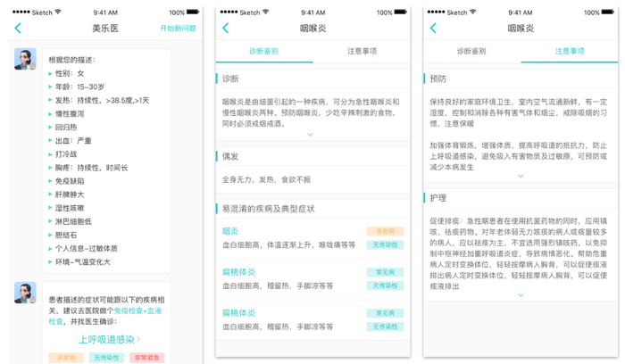
Task: Tap 开始新问题 to start a new question
Action: click(x=178, y=29)
